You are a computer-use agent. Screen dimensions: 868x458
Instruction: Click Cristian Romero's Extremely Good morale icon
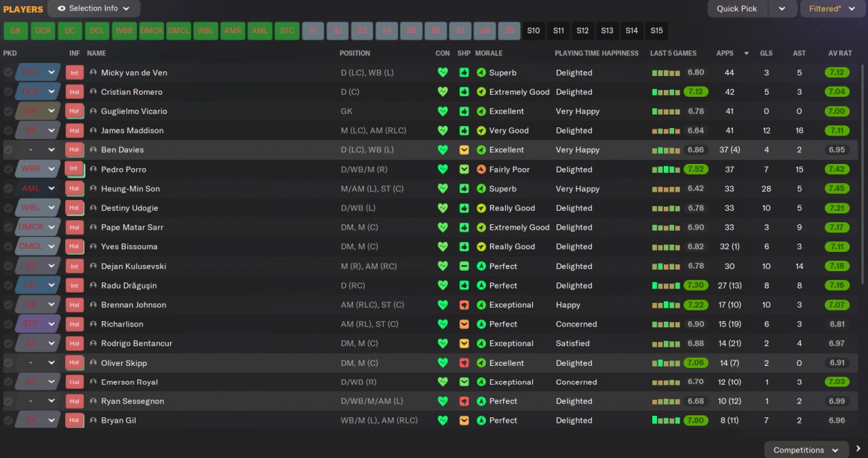[481, 91]
